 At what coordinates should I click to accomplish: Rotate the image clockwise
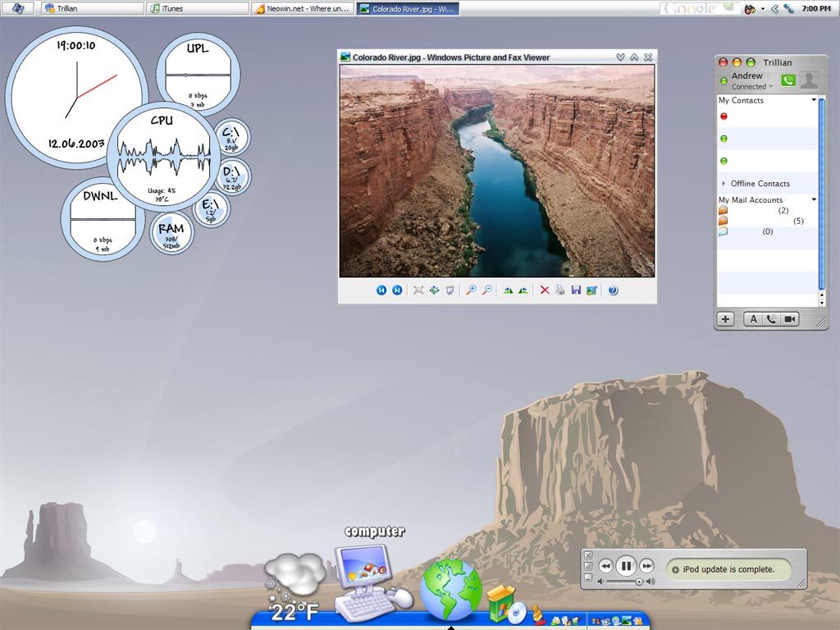508,290
